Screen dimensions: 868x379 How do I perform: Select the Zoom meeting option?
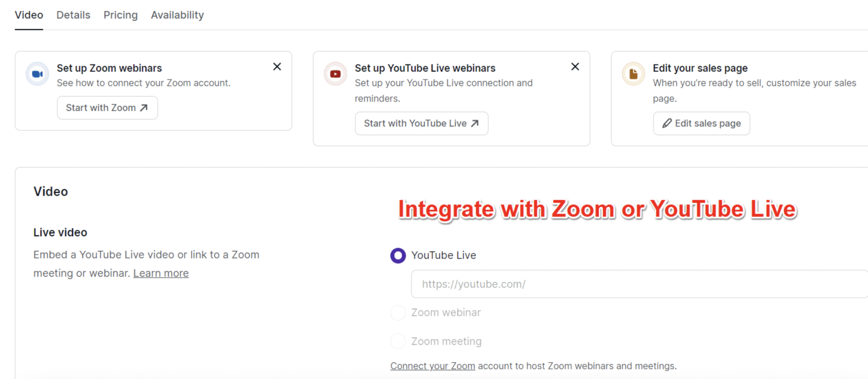click(398, 341)
